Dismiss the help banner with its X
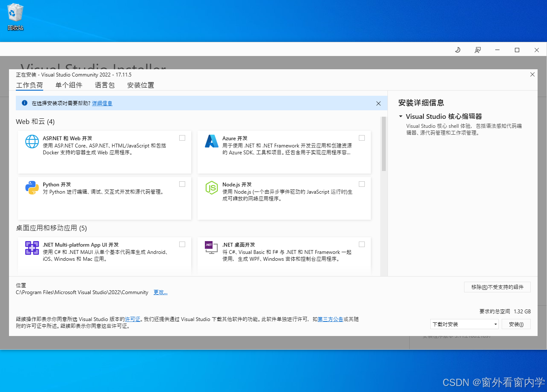The width and height of the screenshot is (547, 392). pyautogui.click(x=378, y=103)
